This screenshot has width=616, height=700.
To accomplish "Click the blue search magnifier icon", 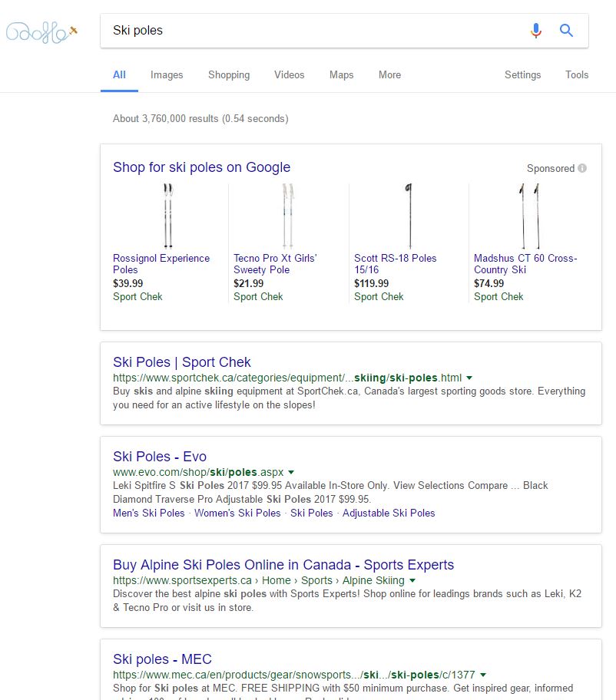I will pyautogui.click(x=566, y=31).
